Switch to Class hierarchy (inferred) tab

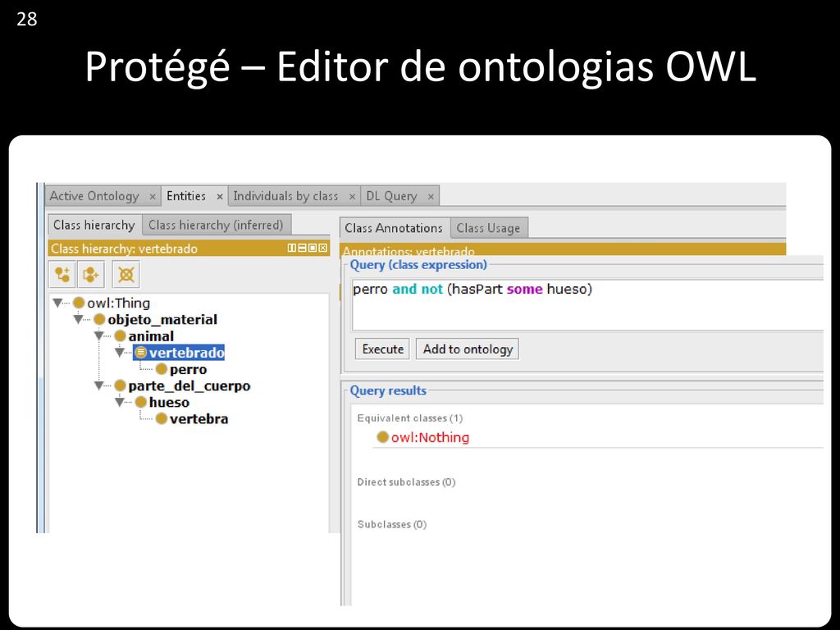216,225
